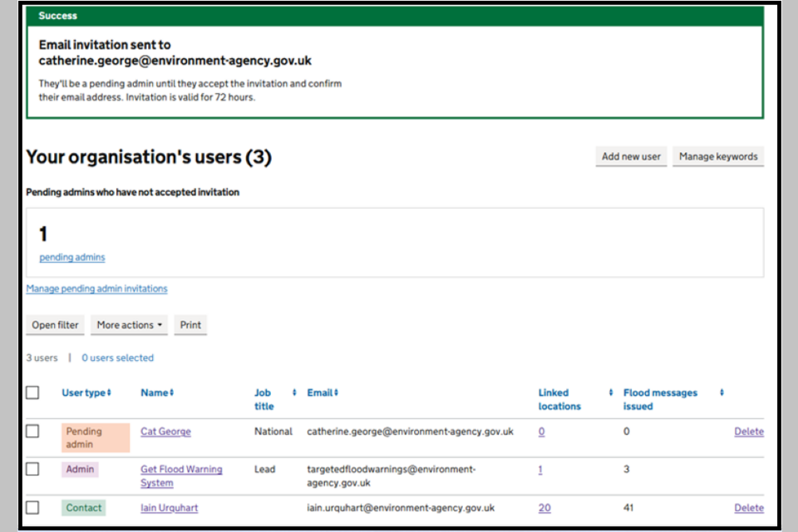
Task: Expand the More actions dropdown
Action: pyautogui.click(x=129, y=325)
